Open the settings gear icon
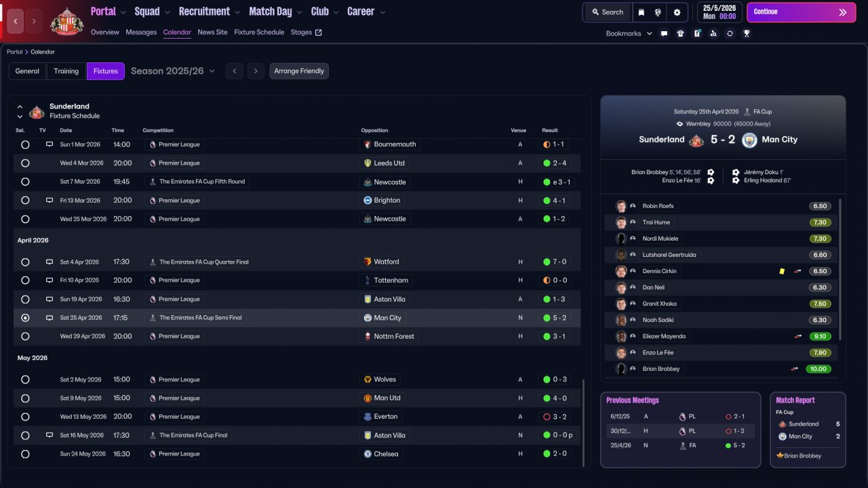This screenshot has width=868, height=488. pyautogui.click(x=677, y=12)
